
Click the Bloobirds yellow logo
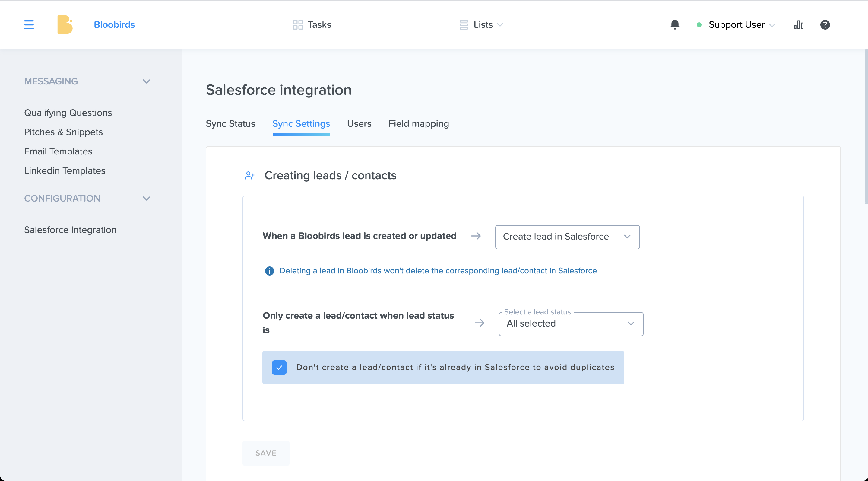[x=65, y=25]
